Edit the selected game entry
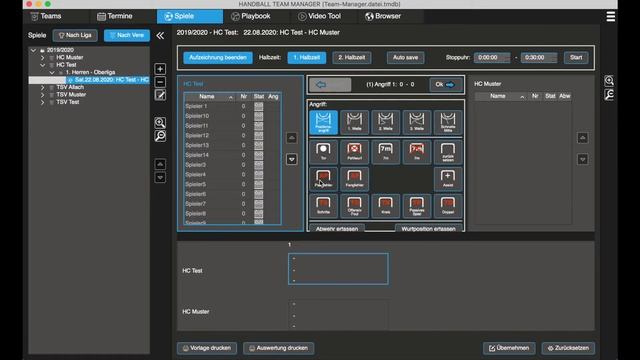 coord(160,95)
